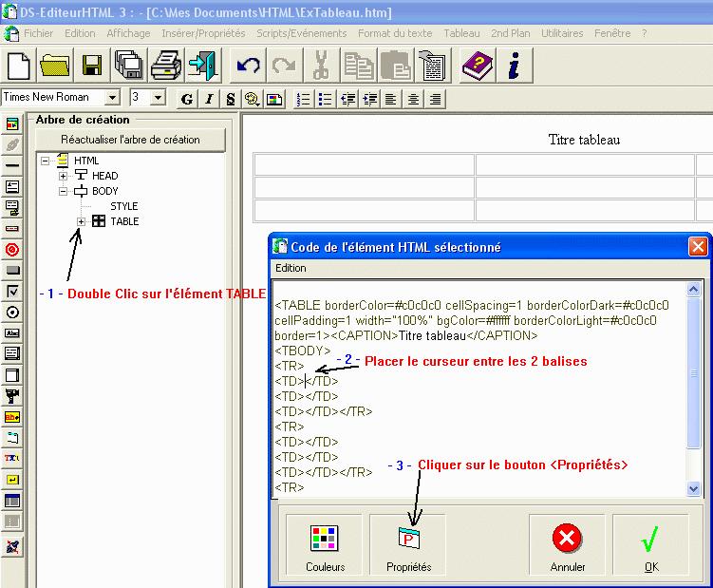Click the Undo arrow in the toolbar

(x=249, y=66)
